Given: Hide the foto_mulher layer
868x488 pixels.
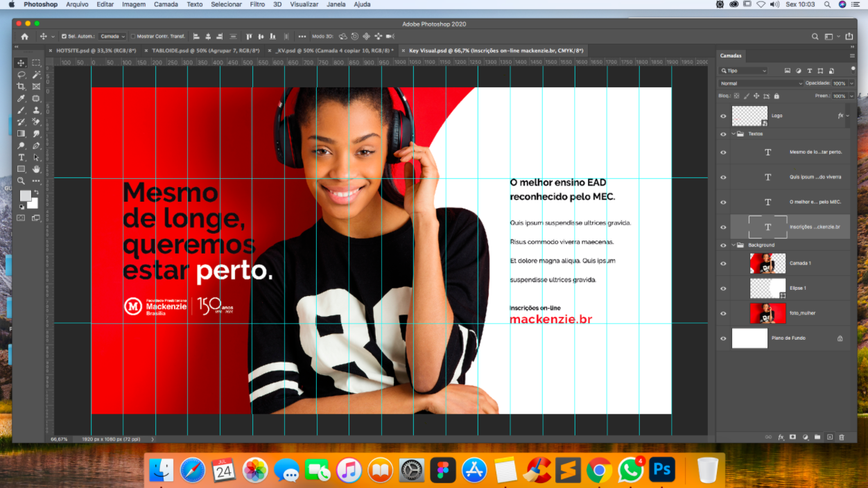Looking at the screenshot, I should tap(723, 313).
